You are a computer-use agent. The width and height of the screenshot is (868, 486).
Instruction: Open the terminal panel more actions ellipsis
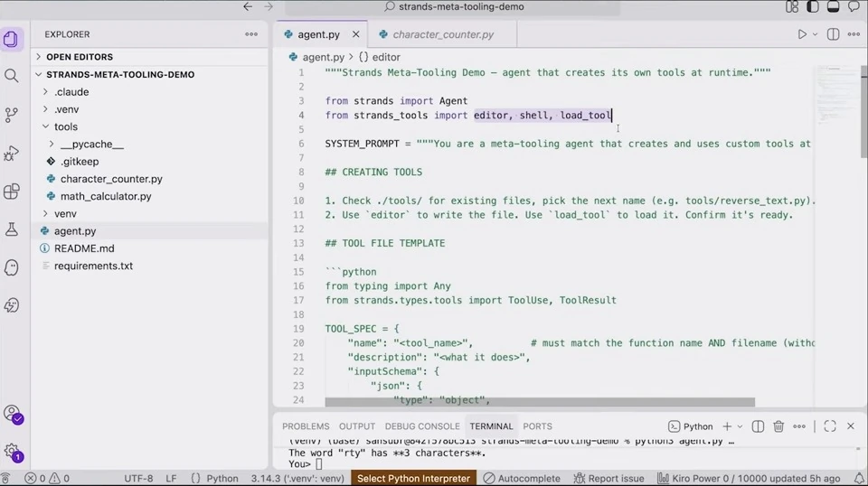[798, 426]
